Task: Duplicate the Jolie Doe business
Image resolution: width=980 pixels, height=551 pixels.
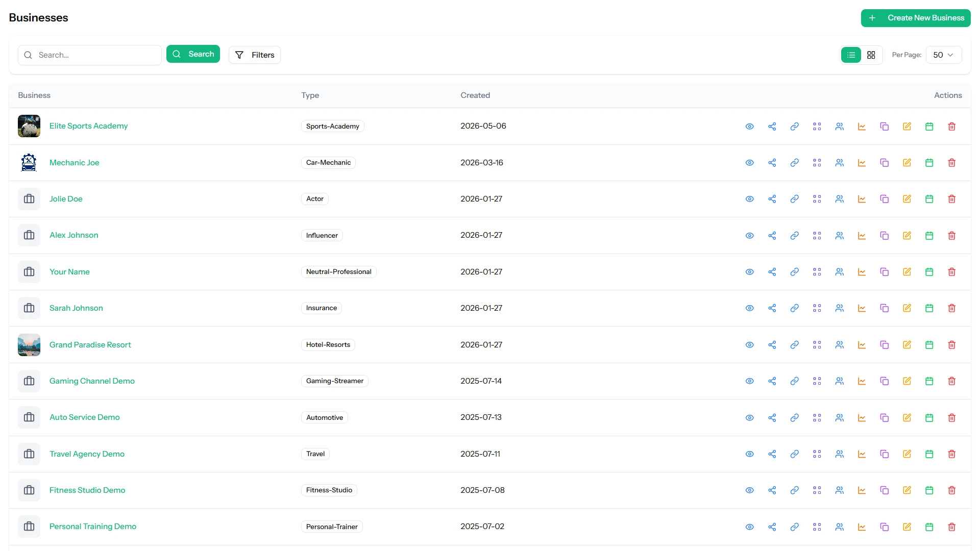Action: click(x=884, y=199)
